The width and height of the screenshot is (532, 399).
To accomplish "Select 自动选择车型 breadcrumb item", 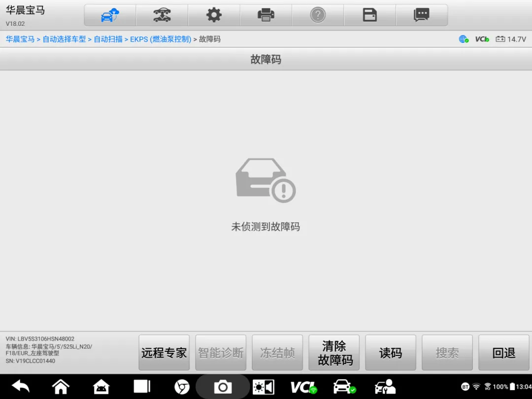I will (x=64, y=39).
